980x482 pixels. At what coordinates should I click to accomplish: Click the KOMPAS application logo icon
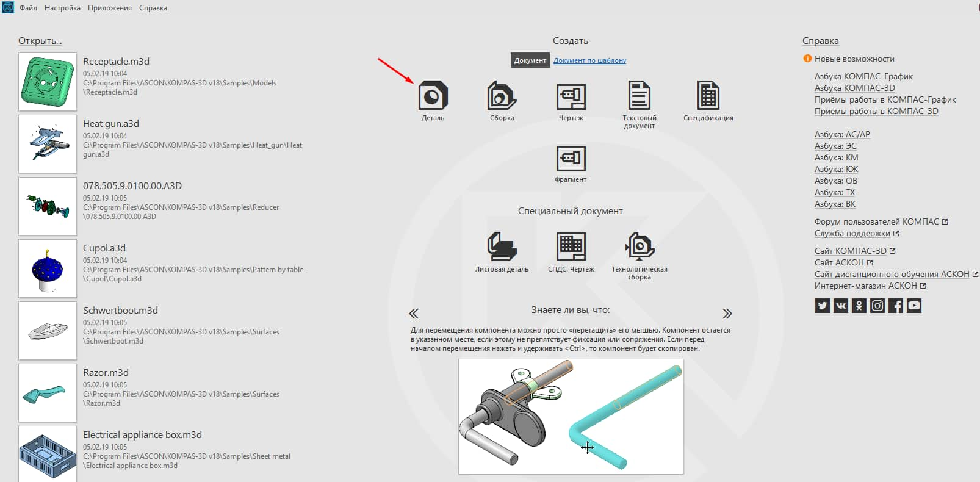pos(8,8)
